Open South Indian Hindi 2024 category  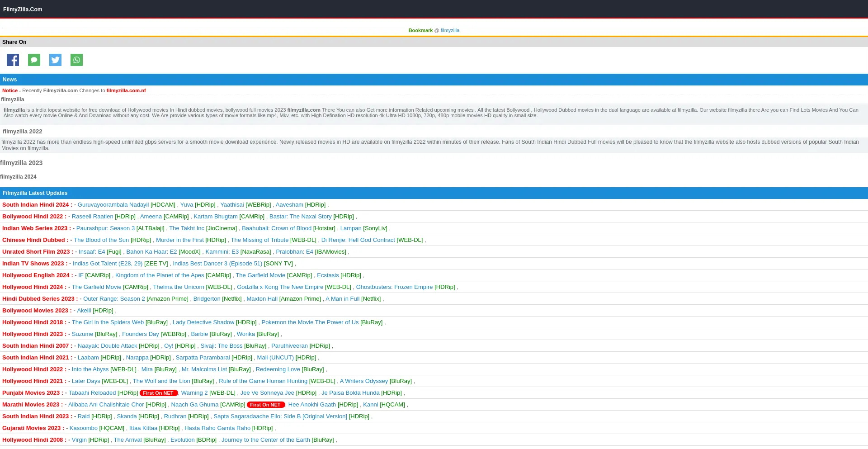pyautogui.click(x=36, y=205)
